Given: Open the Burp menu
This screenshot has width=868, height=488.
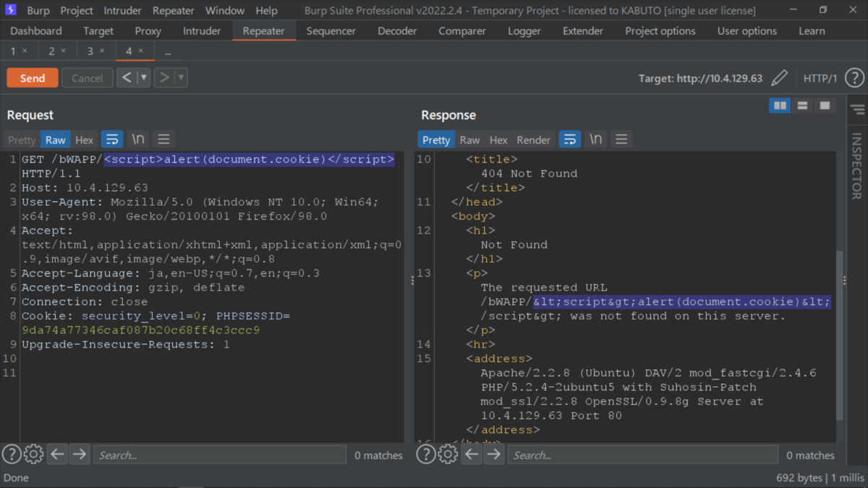Looking at the screenshot, I should [38, 11].
